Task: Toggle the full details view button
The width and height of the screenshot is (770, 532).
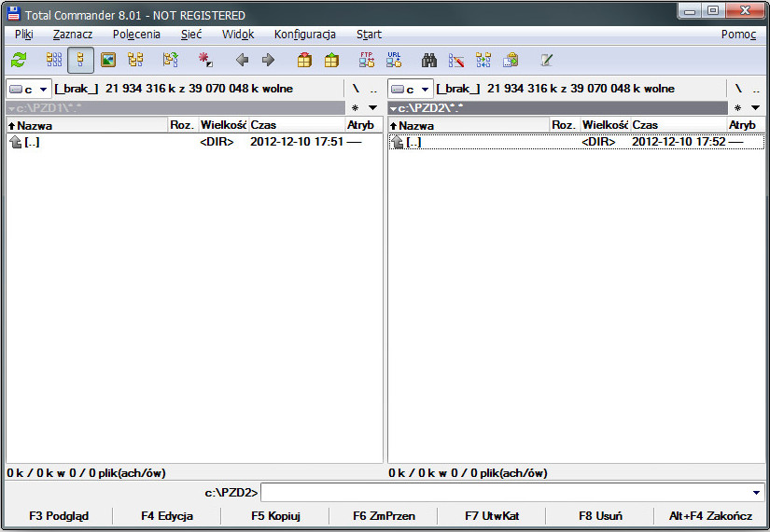Action: click(81, 60)
